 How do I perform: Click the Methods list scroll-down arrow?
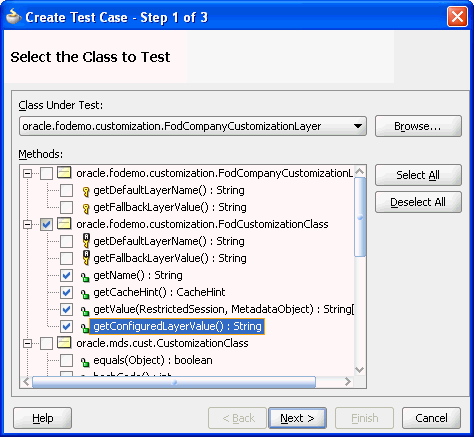click(x=360, y=369)
